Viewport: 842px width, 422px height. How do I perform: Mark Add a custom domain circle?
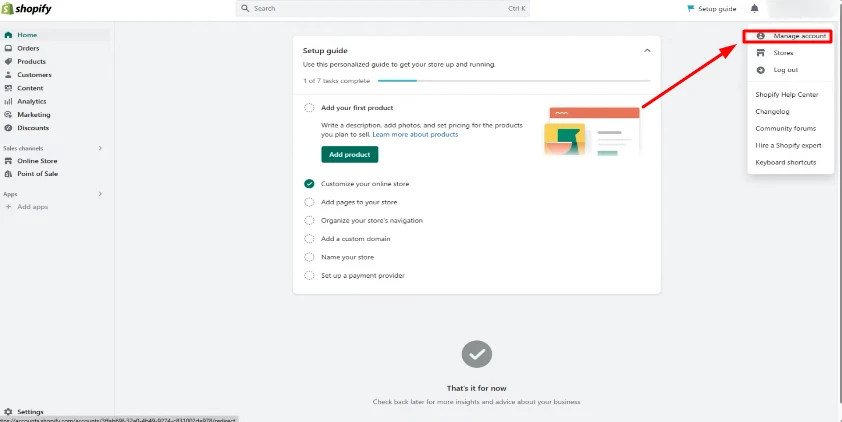pyautogui.click(x=309, y=239)
